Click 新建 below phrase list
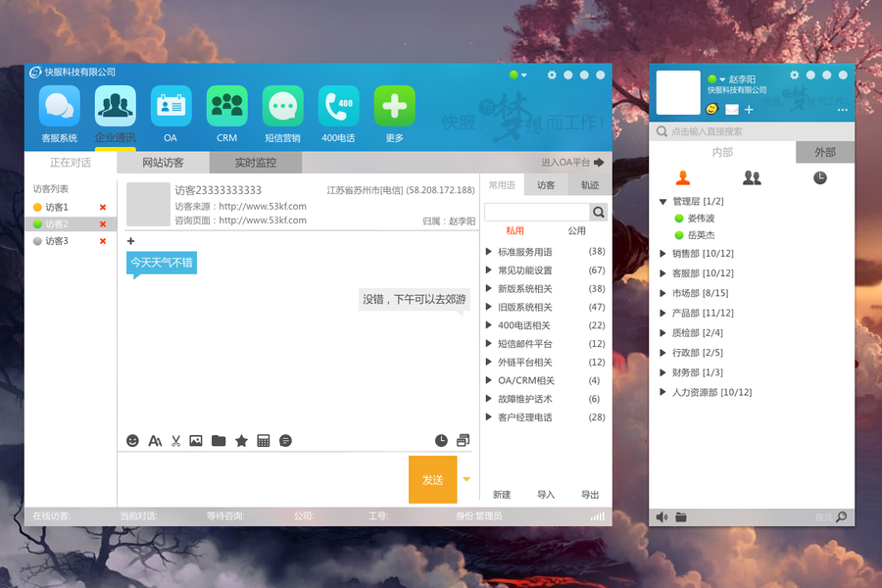Viewport: 882px width, 588px height. 502,495
